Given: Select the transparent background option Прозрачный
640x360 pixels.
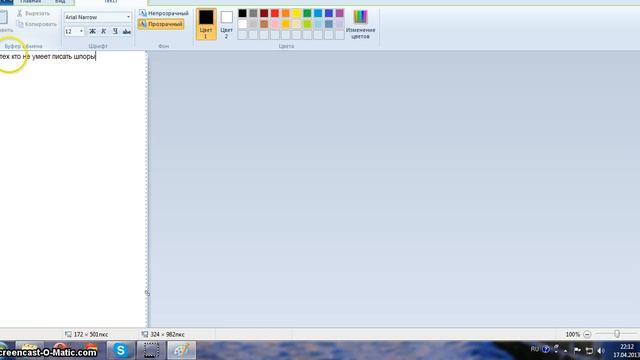Looking at the screenshot, I should coord(161,24).
